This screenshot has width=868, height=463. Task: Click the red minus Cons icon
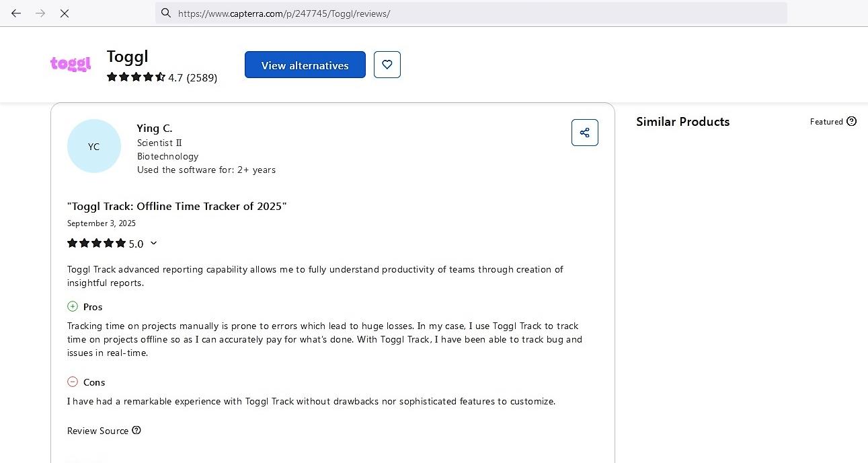click(73, 382)
